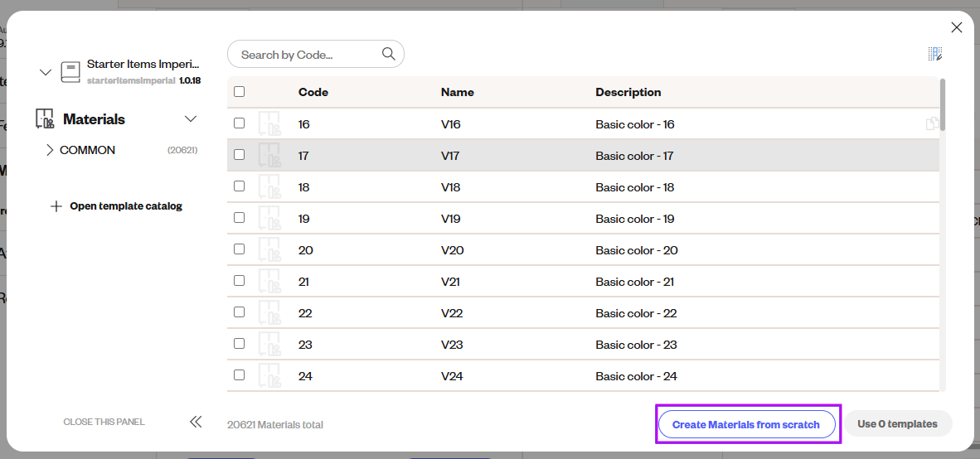Viewport: 980px width, 459px height.
Task: Click the name V20 cell
Action: (x=452, y=249)
